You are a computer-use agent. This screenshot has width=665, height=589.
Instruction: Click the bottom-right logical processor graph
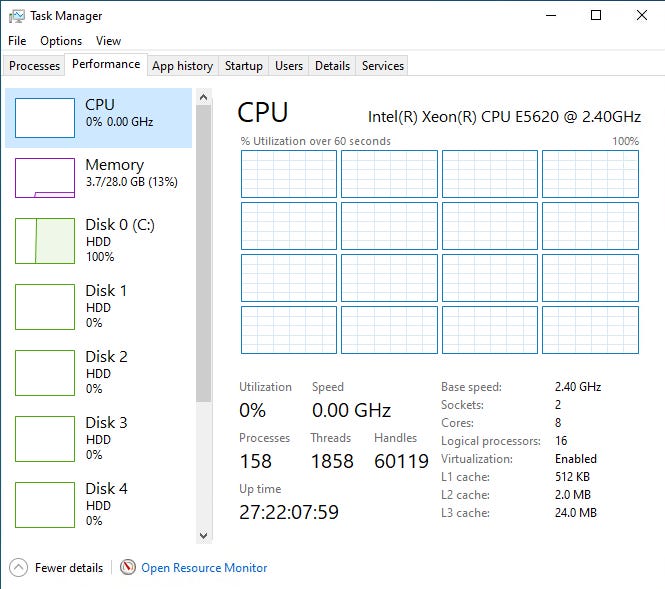[590, 330]
